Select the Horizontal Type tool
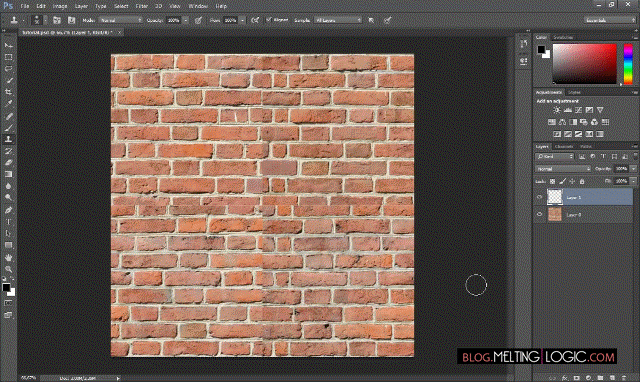The image size is (640, 382). (x=8, y=222)
